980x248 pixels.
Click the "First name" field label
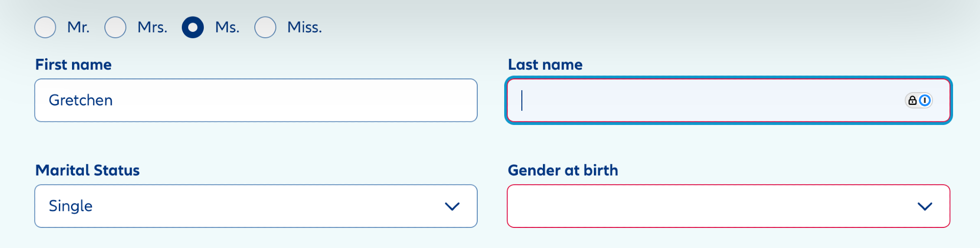[x=73, y=65]
